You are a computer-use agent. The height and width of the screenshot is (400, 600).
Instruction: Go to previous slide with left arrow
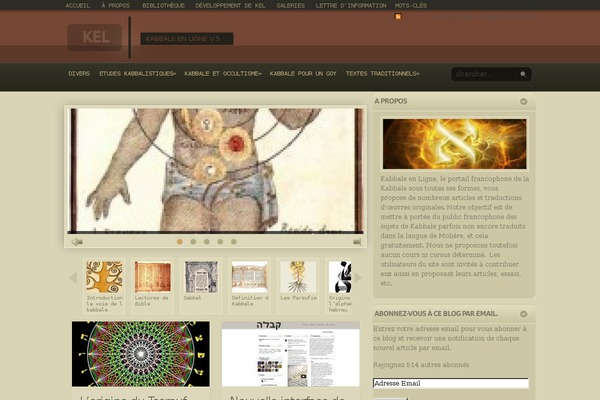click(77, 242)
